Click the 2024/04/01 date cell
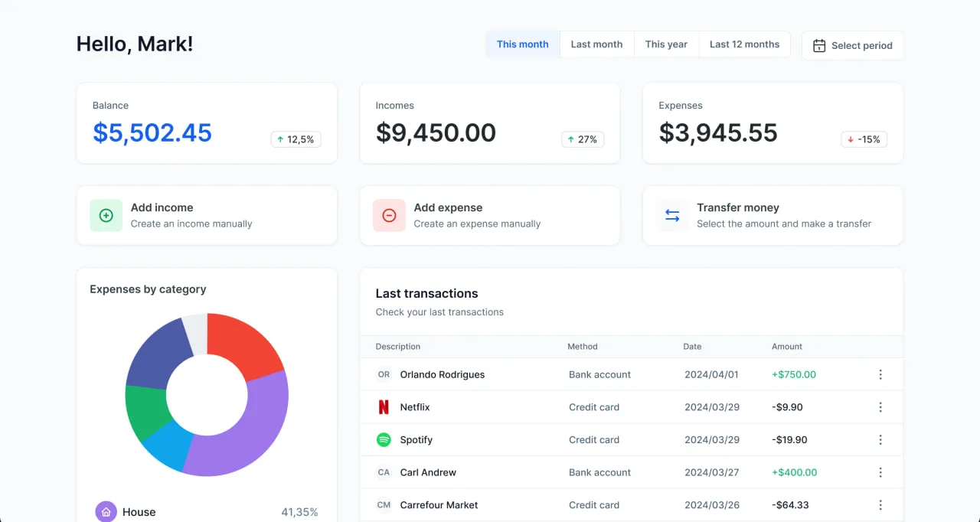 pyautogui.click(x=712, y=375)
